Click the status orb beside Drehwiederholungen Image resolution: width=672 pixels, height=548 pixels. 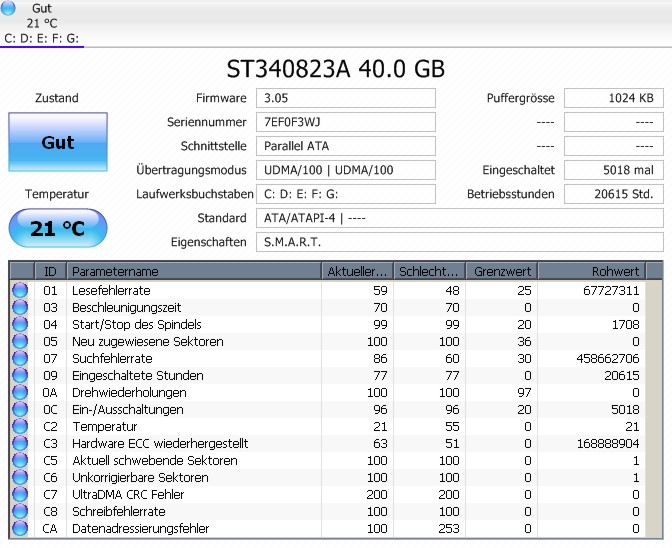click(20, 392)
